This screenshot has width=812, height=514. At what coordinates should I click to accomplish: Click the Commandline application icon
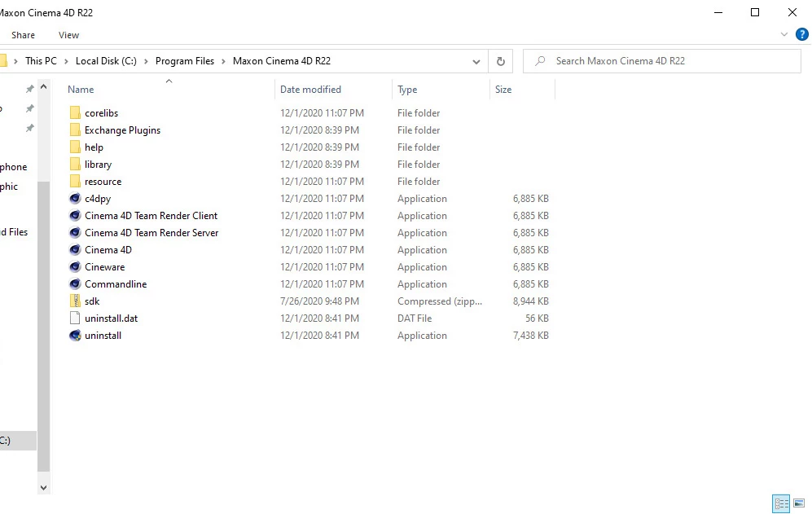75,284
